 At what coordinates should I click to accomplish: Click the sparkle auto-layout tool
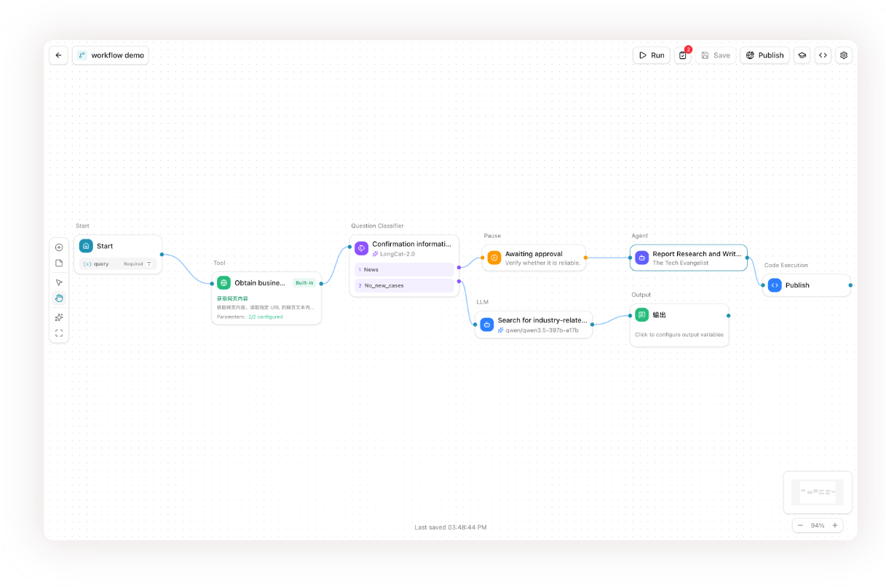[59, 317]
